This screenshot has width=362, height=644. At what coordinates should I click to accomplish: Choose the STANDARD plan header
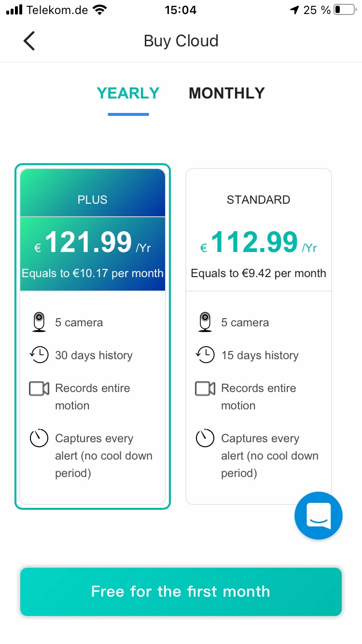click(258, 199)
